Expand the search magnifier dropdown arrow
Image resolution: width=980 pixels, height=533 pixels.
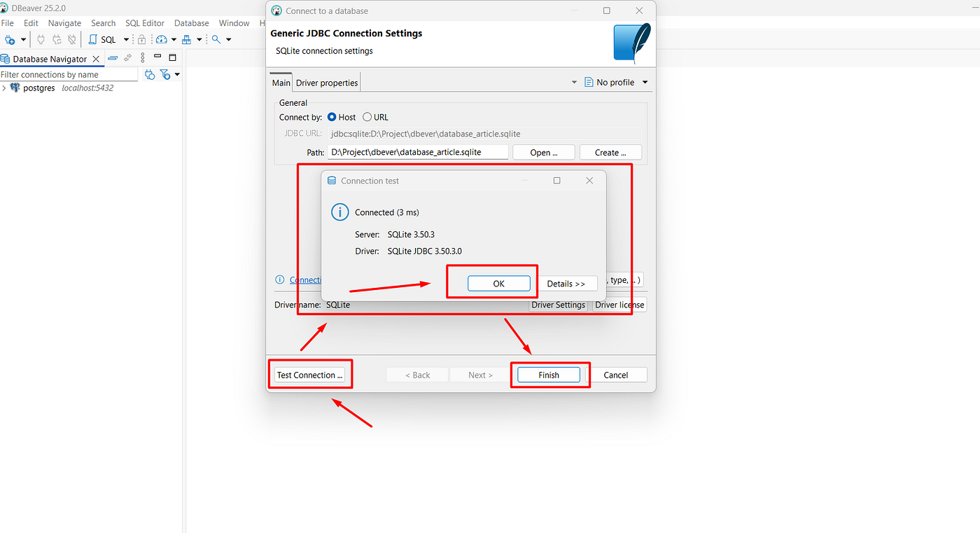(x=228, y=40)
